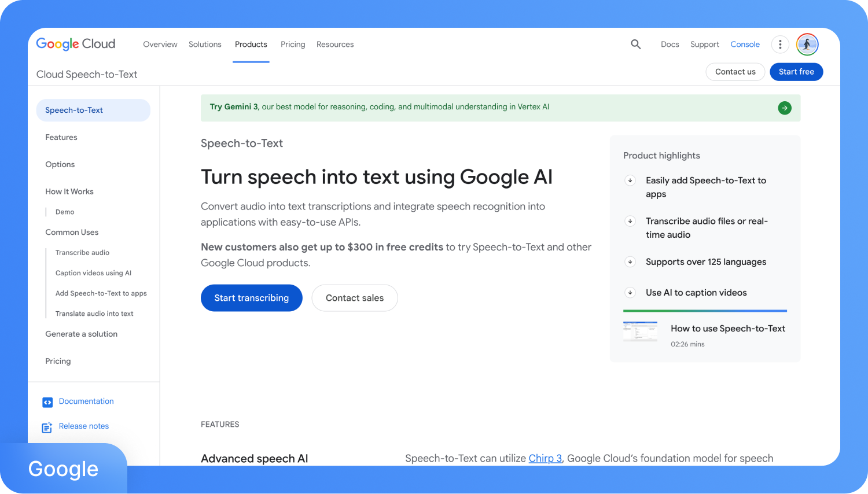Click the Start transcribing button
Screen dimensions: 868x494
coord(251,298)
